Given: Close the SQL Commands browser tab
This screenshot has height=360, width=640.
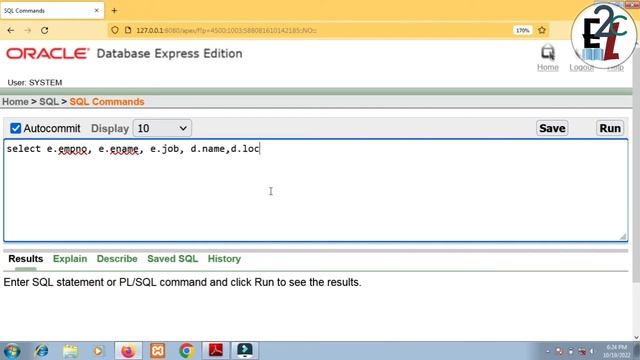Looking at the screenshot, I should 97,11.
